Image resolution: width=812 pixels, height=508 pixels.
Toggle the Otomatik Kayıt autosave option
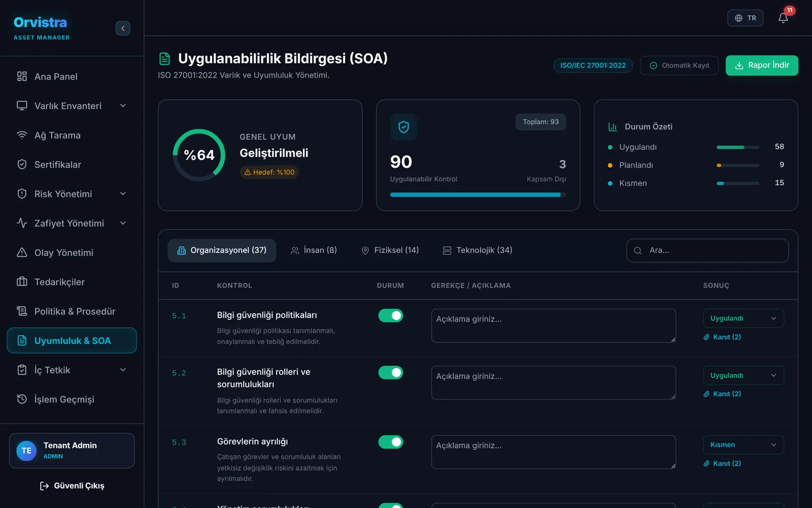[x=679, y=66]
